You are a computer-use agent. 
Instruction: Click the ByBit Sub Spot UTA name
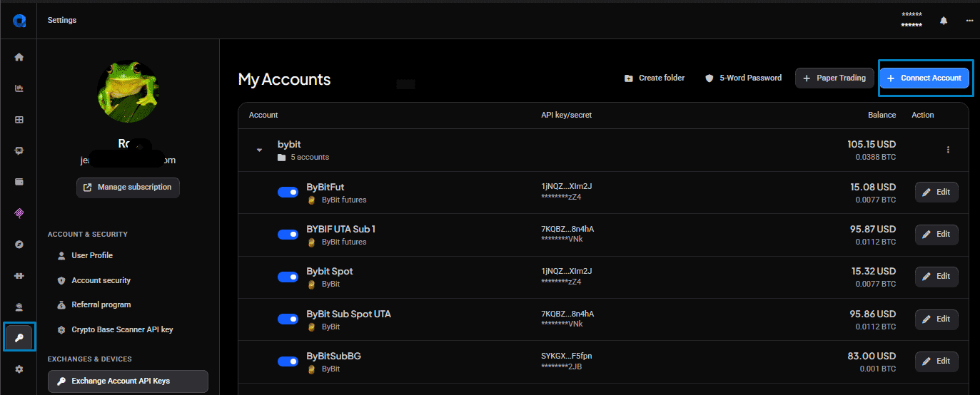(348, 314)
